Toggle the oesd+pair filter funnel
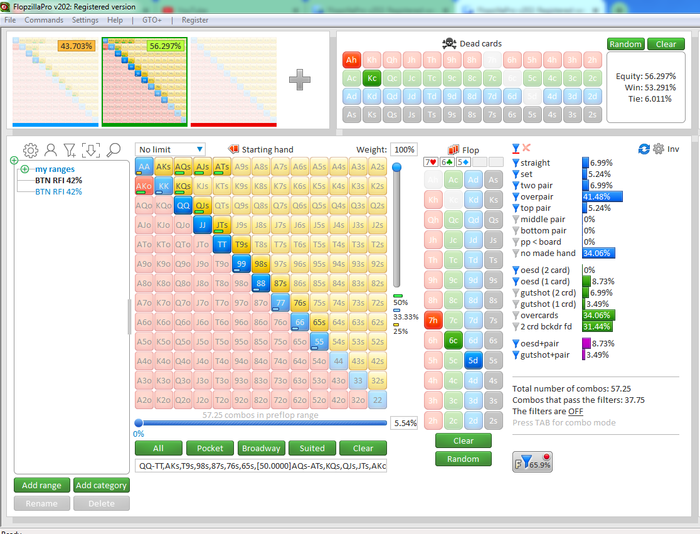The height and width of the screenshot is (534, 700). point(516,343)
